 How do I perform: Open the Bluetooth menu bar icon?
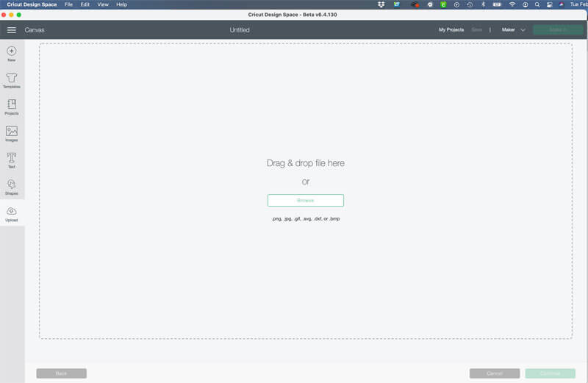click(x=483, y=4)
